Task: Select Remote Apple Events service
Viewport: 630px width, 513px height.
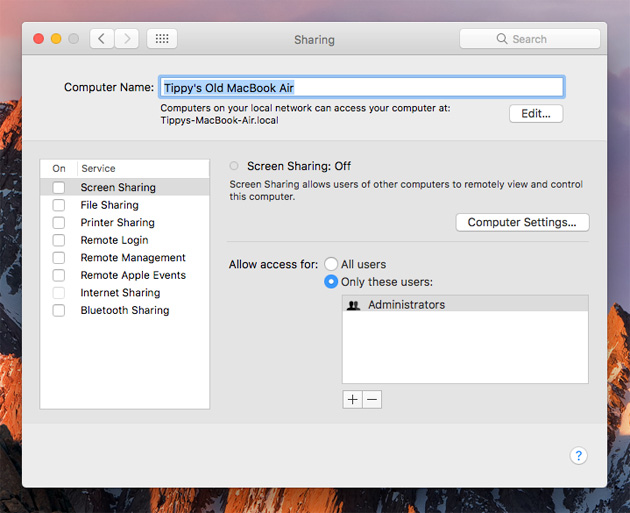Action: point(125,275)
